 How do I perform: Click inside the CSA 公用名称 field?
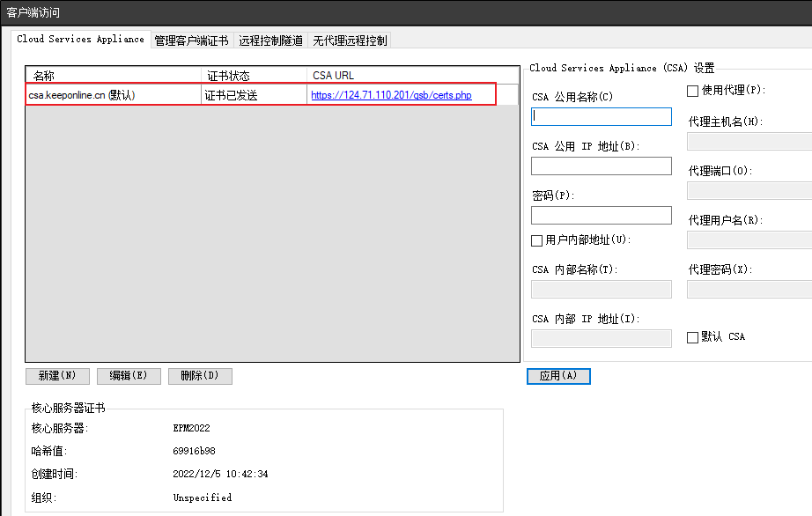[601, 115]
